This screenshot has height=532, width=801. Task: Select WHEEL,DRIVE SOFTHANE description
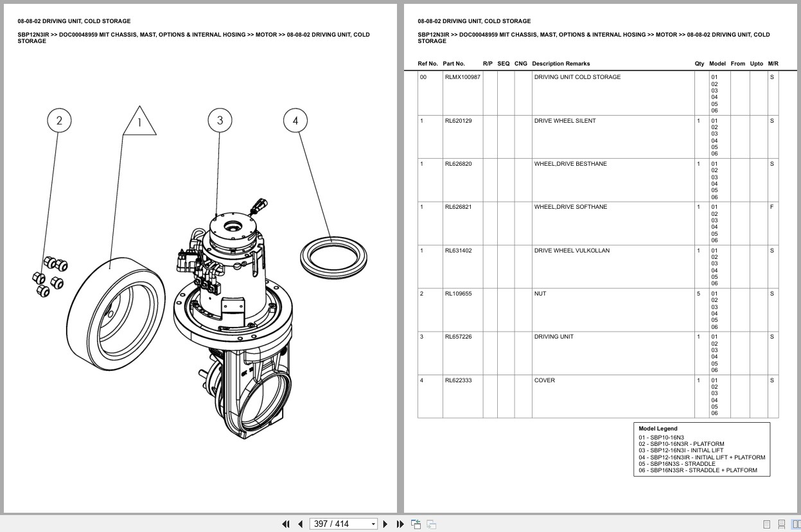click(x=571, y=207)
